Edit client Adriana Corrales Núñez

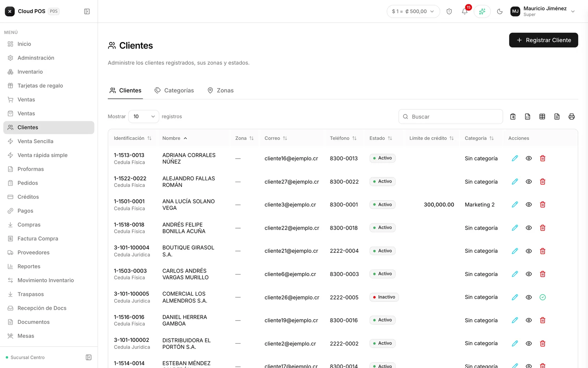click(x=515, y=158)
